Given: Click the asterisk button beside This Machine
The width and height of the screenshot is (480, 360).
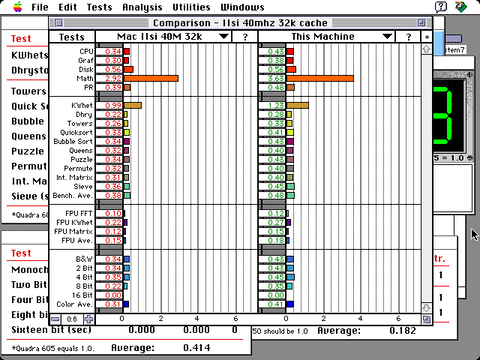Looking at the screenshot, I should (x=427, y=37).
